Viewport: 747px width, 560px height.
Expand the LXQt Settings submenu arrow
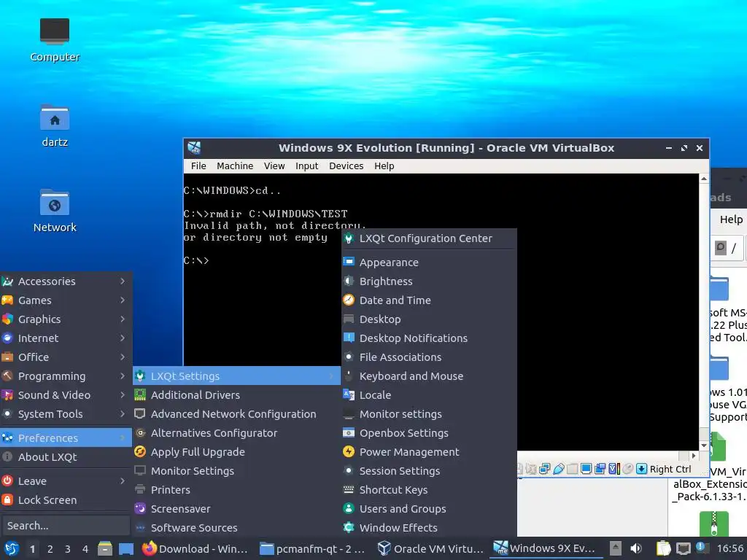[331, 376]
